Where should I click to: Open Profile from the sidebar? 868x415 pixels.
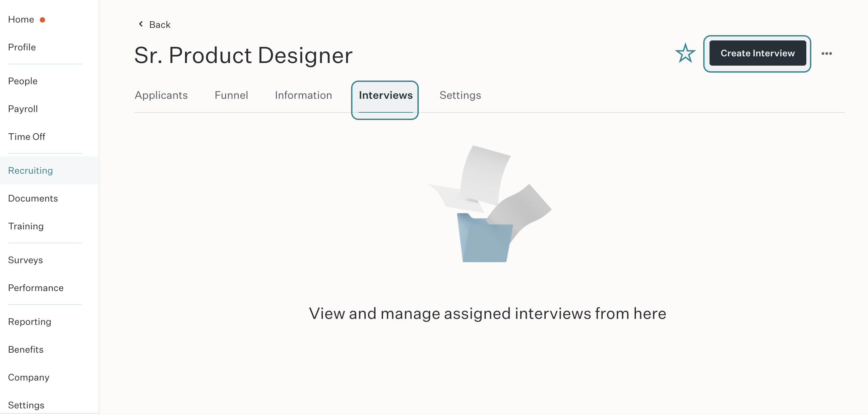tap(22, 47)
